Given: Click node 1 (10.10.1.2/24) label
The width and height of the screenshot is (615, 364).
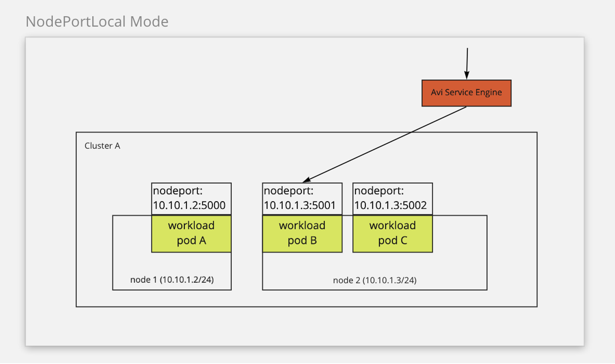Looking at the screenshot, I should (x=172, y=280).
